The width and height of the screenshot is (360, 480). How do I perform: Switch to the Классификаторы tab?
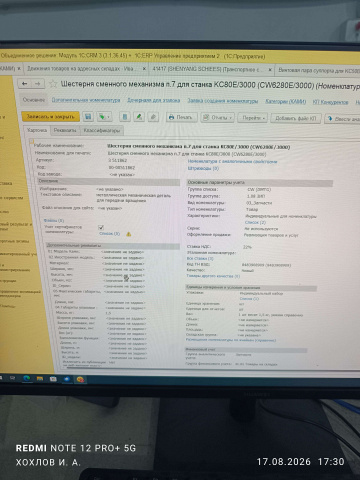(x=102, y=130)
